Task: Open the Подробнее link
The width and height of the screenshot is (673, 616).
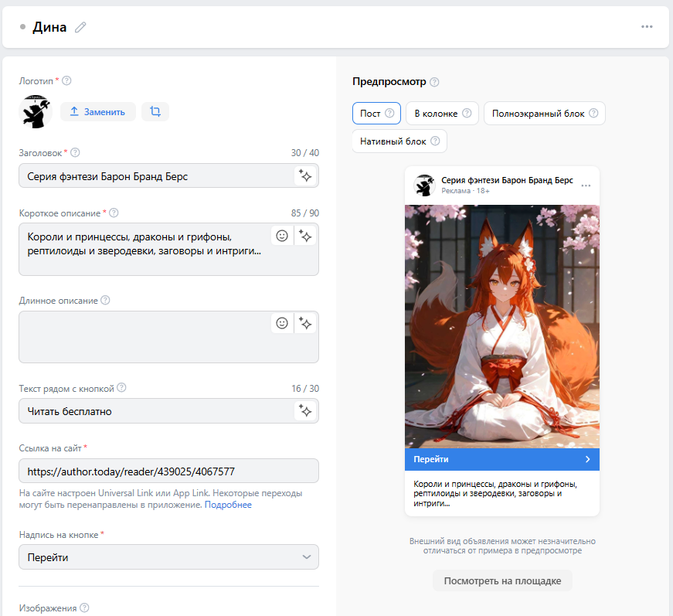Action: pyautogui.click(x=228, y=505)
